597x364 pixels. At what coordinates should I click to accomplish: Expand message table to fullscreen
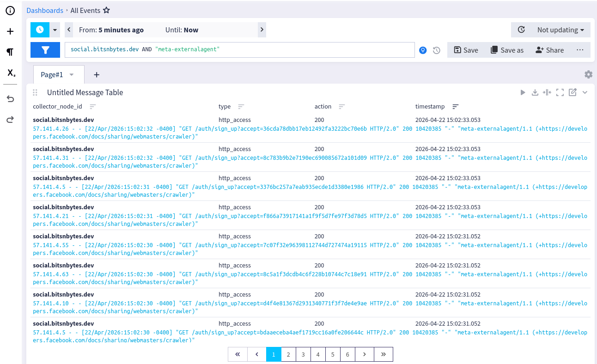pos(560,92)
